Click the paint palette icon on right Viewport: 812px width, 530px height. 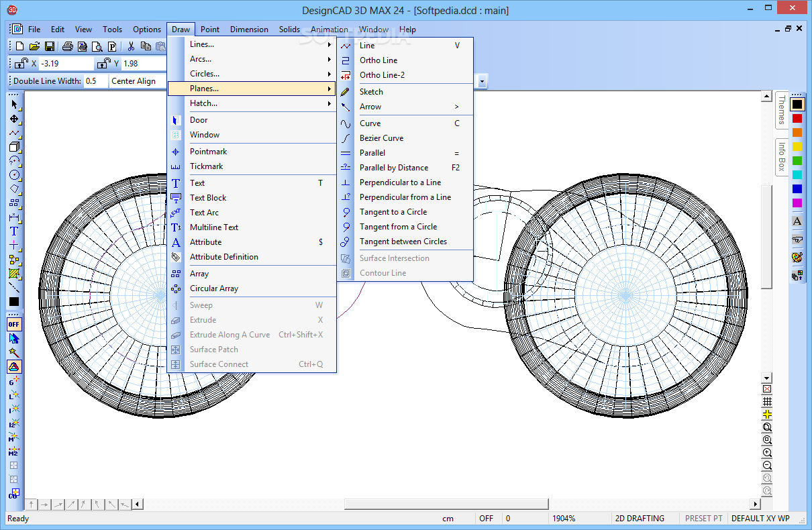coord(797,257)
